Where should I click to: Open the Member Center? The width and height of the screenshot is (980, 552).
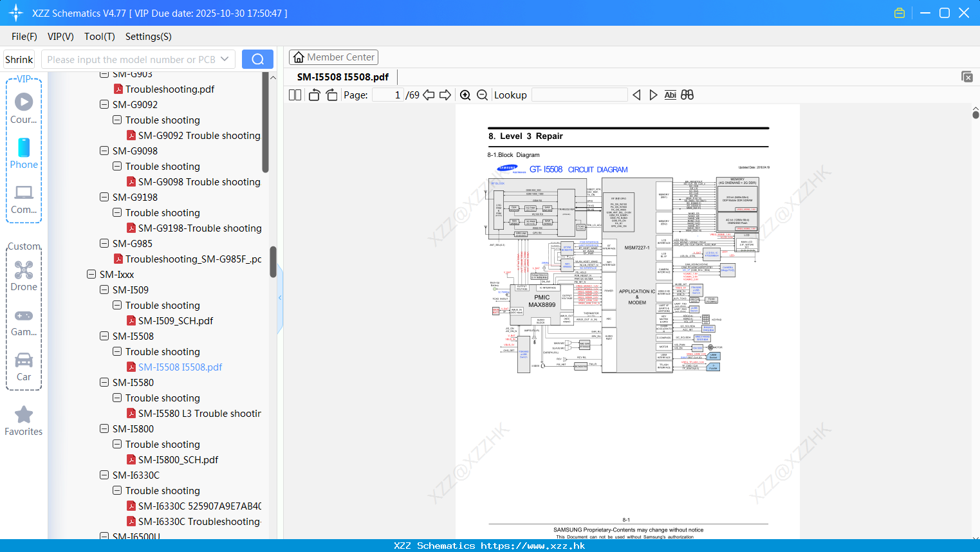point(333,57)
